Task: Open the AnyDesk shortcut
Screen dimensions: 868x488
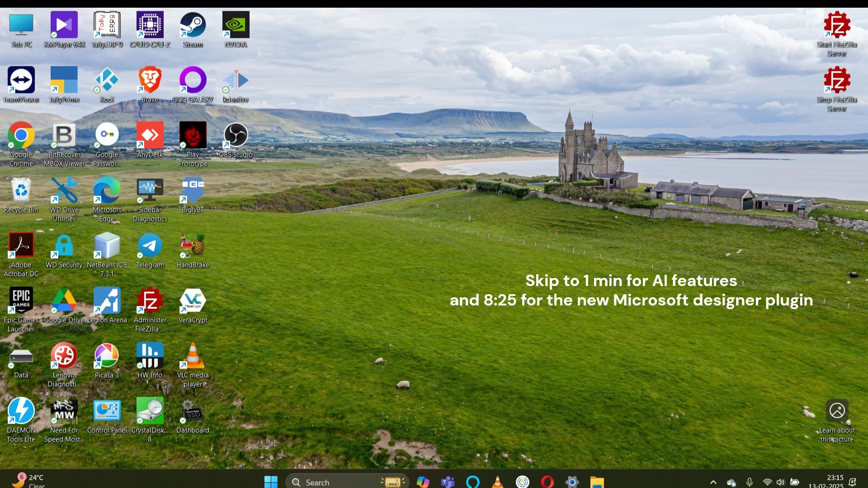Action: point(150,140)
